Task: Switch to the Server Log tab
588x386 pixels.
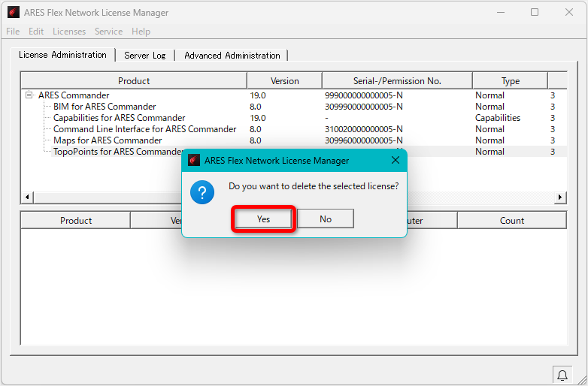Action: pyautogui.click(x=145, y=56)
